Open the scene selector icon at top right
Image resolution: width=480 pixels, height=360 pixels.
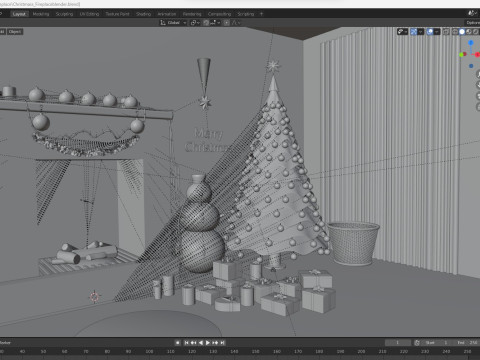tap(472, 13)
